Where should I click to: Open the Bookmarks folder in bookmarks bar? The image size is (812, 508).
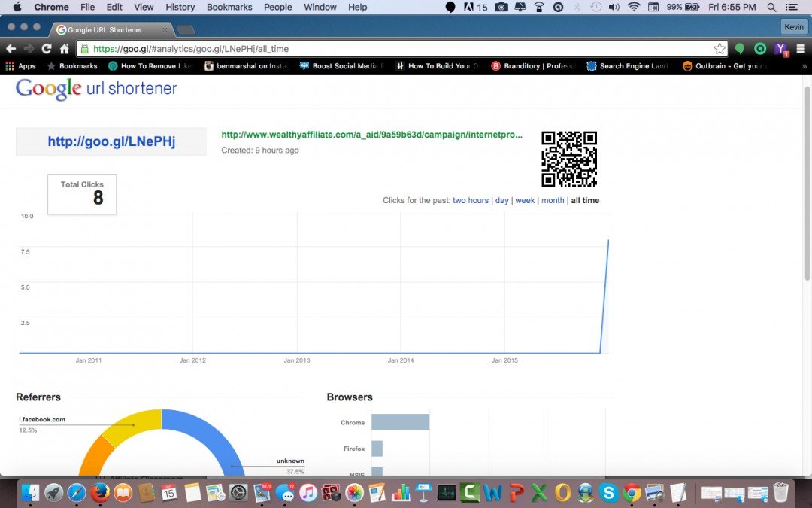coord(72,65)
